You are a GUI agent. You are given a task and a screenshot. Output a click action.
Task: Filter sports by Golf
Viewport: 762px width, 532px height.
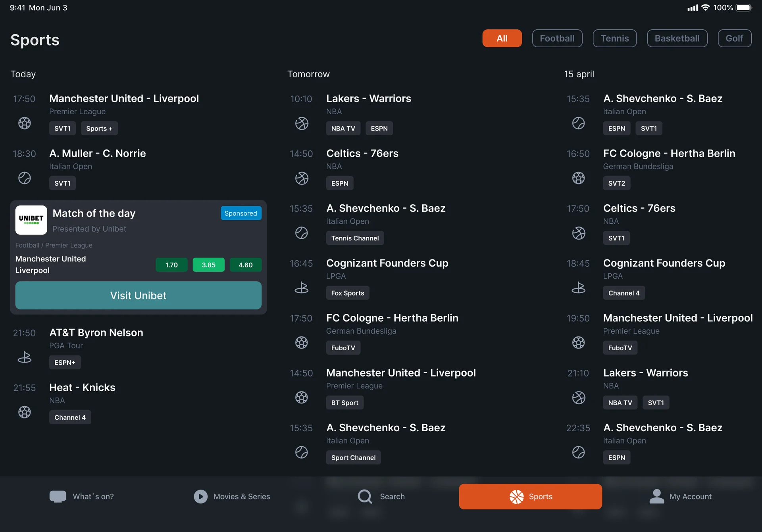735,38
